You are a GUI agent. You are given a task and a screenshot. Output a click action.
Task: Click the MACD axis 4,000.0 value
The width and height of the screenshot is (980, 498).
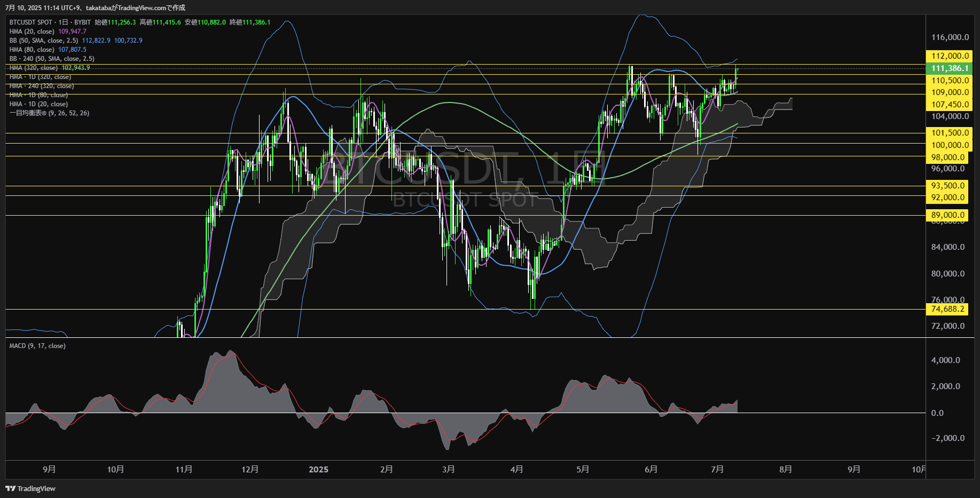pyautogui.click(x=946, y=360)
